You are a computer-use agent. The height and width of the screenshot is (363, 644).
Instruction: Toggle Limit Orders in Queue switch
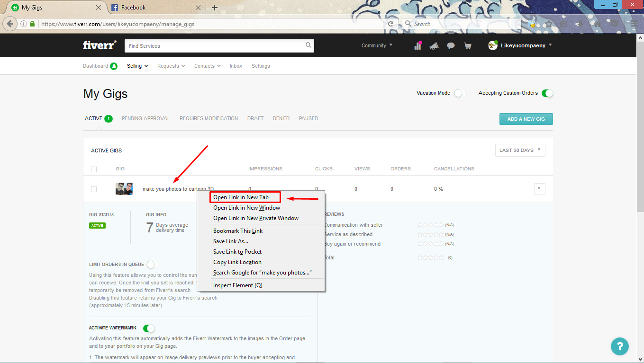[151, 265]
